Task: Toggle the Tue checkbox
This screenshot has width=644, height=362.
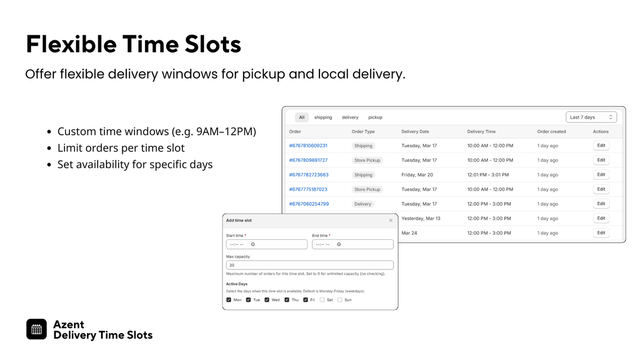Action: tap(248, 300)
